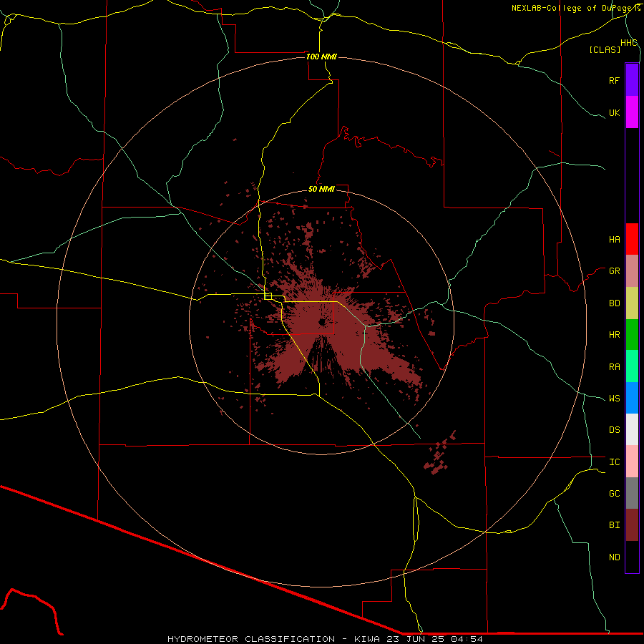Pick the yellow BD legend swatch
This screenshot has width=644, height=644.
pyautogui.click(x=632, y=303)
